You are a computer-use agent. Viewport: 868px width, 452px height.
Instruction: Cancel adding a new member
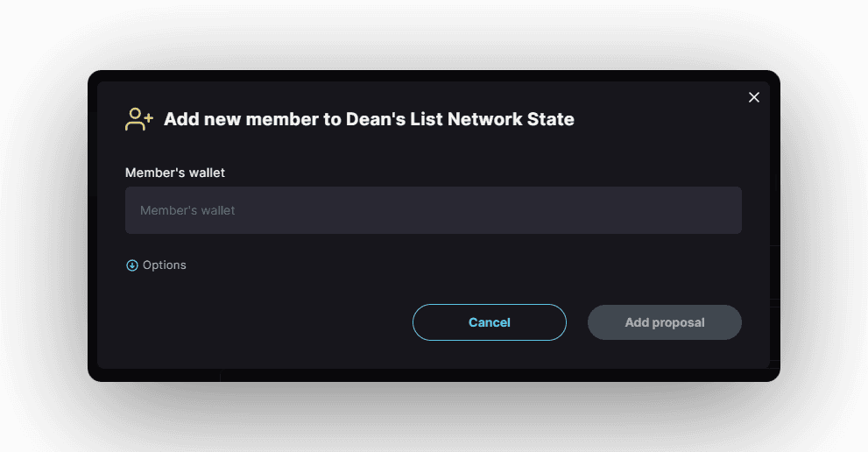pos(489,322)
